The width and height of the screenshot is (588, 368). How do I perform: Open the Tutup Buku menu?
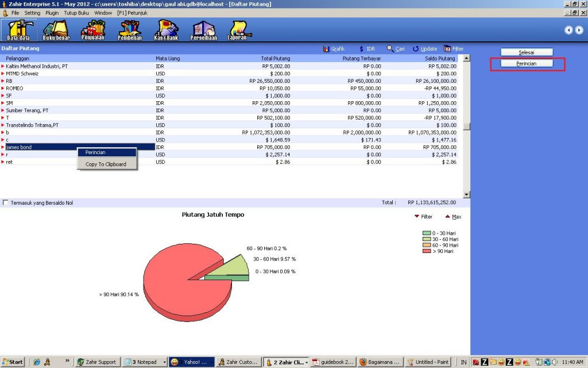pyautogui.click(x=76, y=13)
